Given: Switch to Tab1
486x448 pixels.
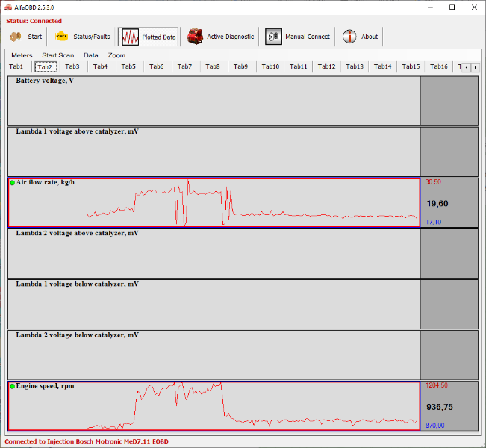Looking at the screenshot, I should pyautogui.click(x=16, y=66).
